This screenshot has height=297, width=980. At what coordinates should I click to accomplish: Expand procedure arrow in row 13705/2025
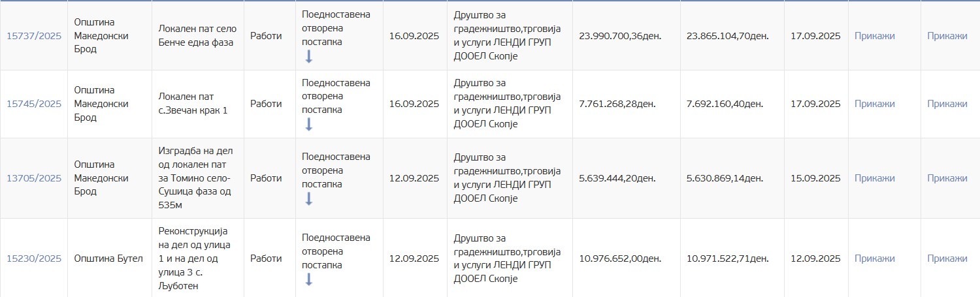(x=309, y=198)
